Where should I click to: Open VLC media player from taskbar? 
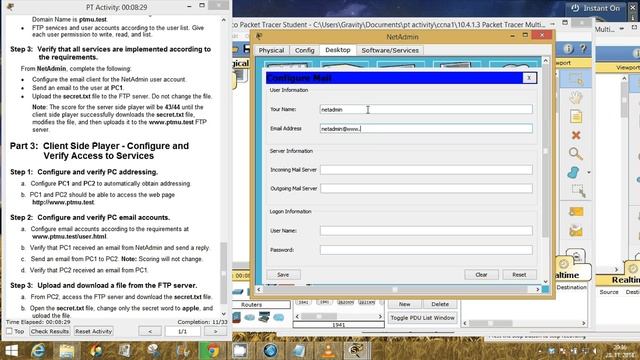[x=328, y=351]
